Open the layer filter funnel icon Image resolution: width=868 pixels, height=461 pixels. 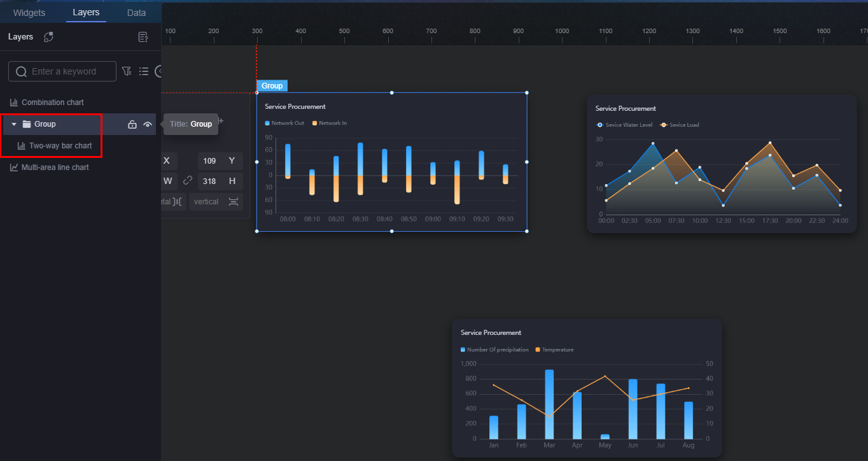pos(127,71)
